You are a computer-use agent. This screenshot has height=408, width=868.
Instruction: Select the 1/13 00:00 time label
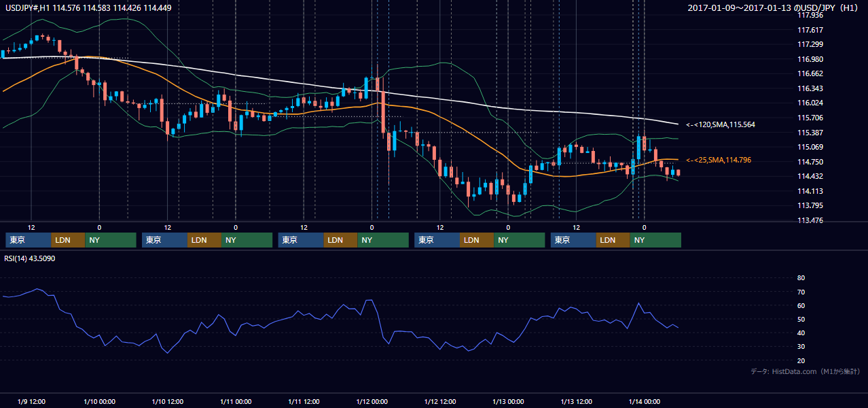point(508,401)
